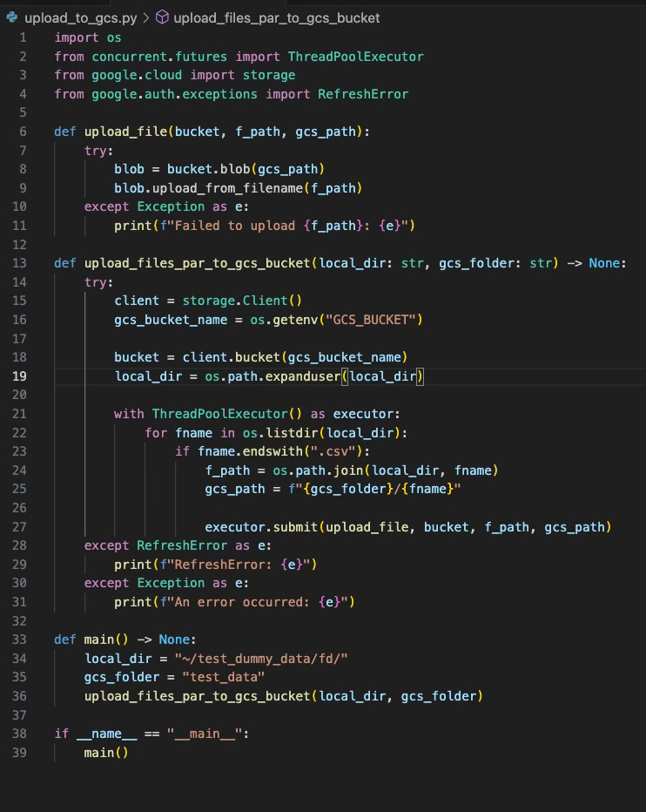Expand the breadcrumb chevron separator
646x812 pixels.
(146, 18)
